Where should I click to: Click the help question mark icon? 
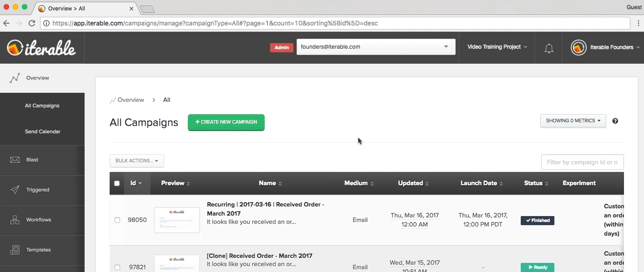pyautogui.click(x=615, y=121)
